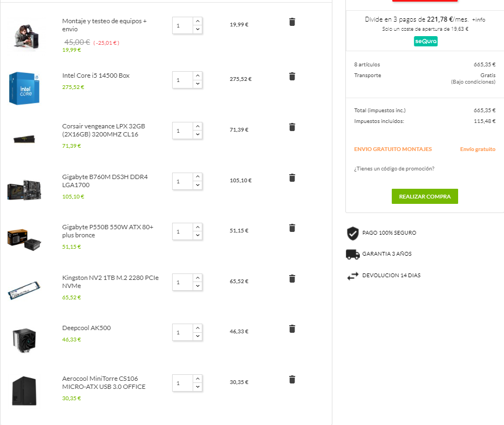Click the Envío gratuito orange text

tap(478, 149)
